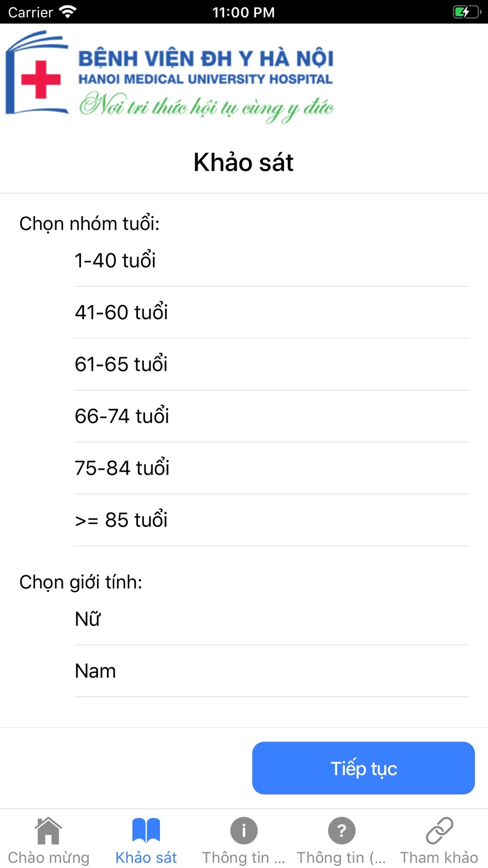Select the 1-40 tuổi age group
Viewport: 488px width, 868px height.
(271, 261)
